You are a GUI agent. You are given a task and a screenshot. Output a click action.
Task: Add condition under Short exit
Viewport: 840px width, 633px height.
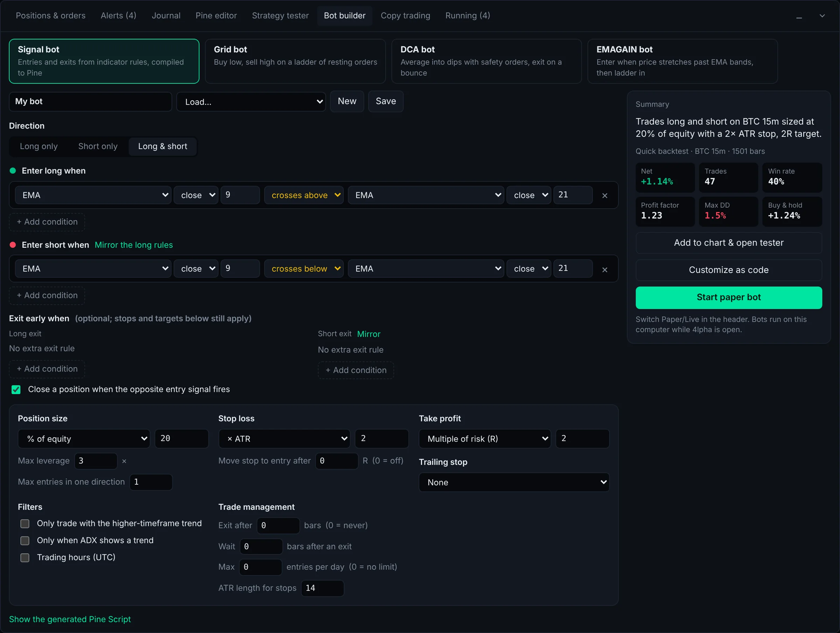[356, 370]
